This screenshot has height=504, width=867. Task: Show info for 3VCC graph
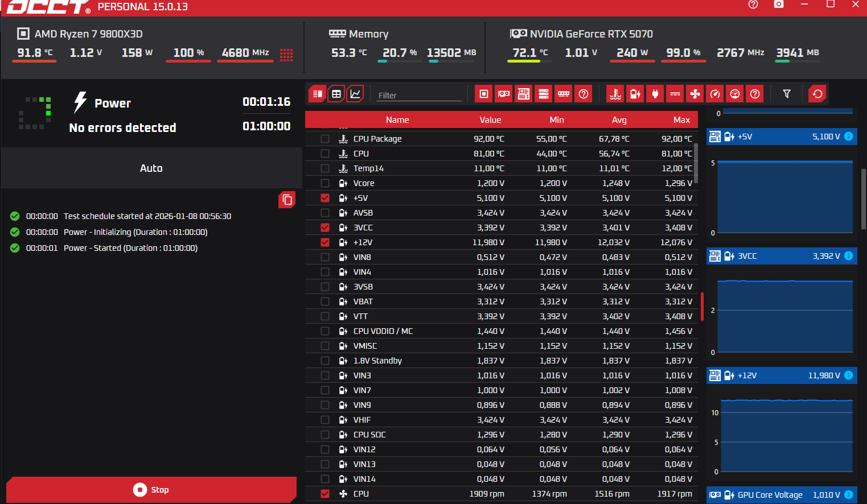pyautogui.click(x=848, y=256)
